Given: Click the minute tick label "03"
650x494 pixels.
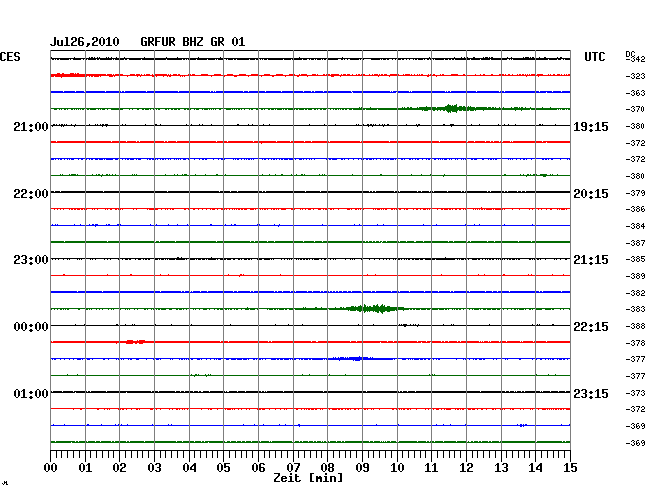Looking at the screenshot, I should pos(154,467).
